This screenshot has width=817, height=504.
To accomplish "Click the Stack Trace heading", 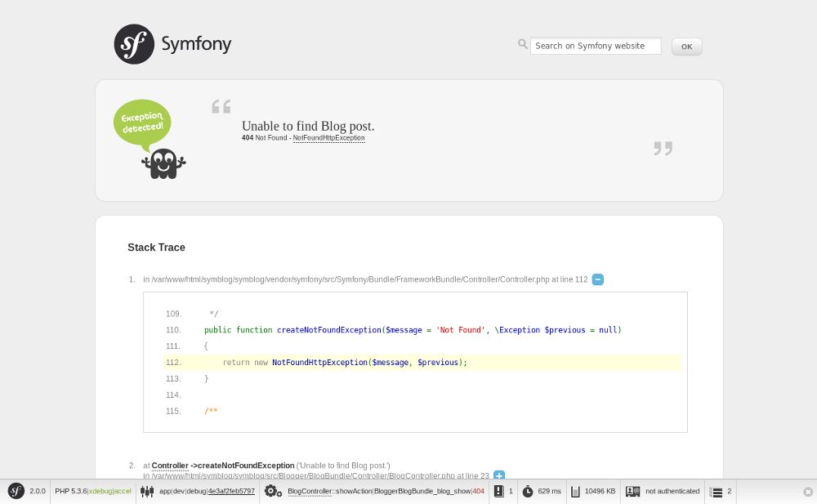I will click(156, 248).
